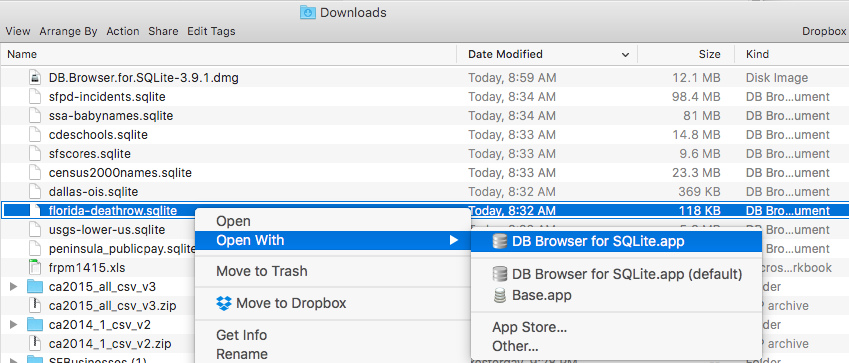Click the DB.Browser.for.SQLite-3.9.1.dmg disk image icon

[35, 77]
